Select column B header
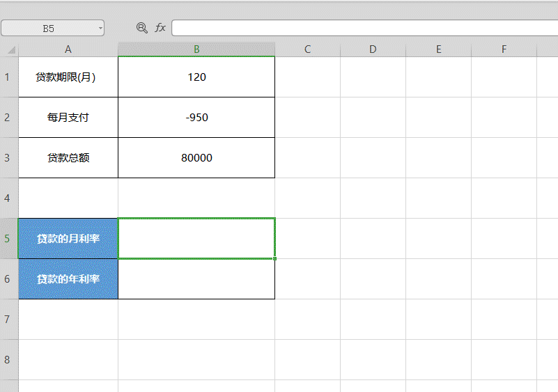558x392 pixels. point(196,49)
